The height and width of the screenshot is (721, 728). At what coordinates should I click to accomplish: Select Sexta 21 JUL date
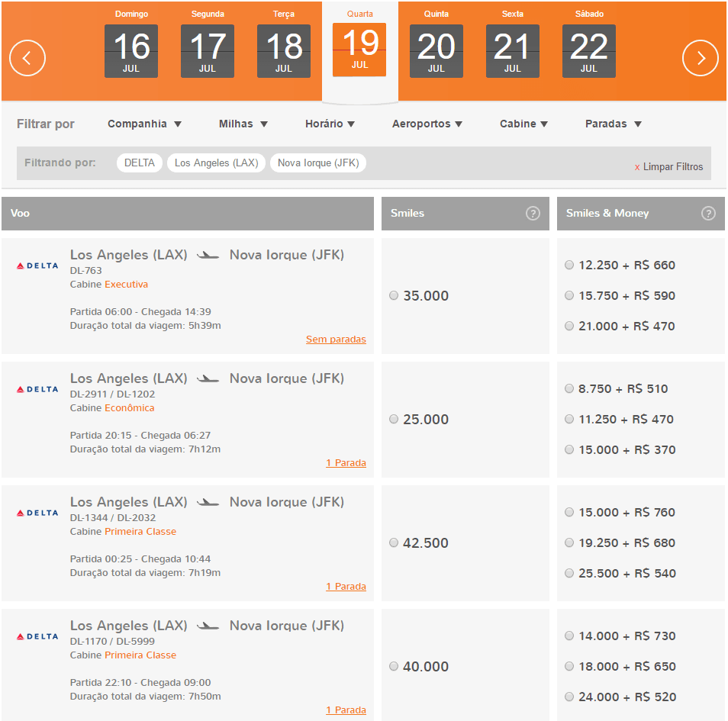513,50
